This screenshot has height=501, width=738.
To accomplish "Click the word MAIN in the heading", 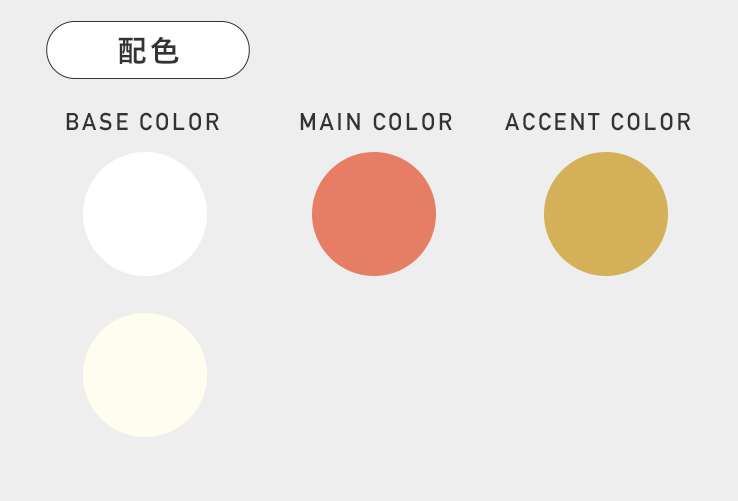I will 330,122.
